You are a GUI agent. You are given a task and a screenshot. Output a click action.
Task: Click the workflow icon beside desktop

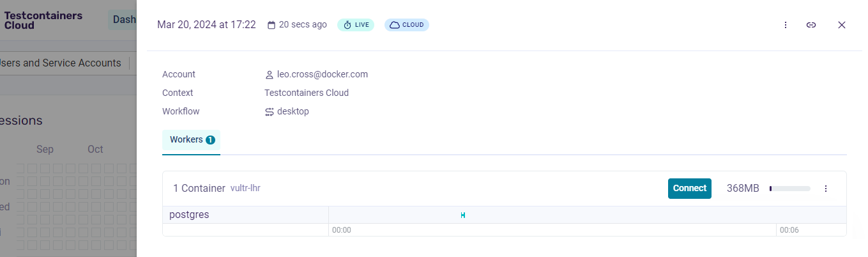point(270,112)
